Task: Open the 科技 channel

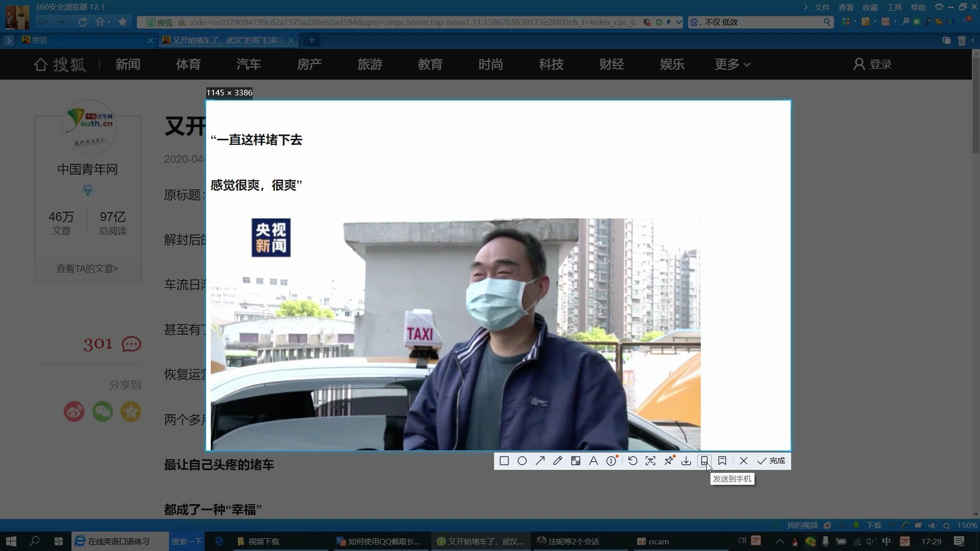Action: click(551, 64)
